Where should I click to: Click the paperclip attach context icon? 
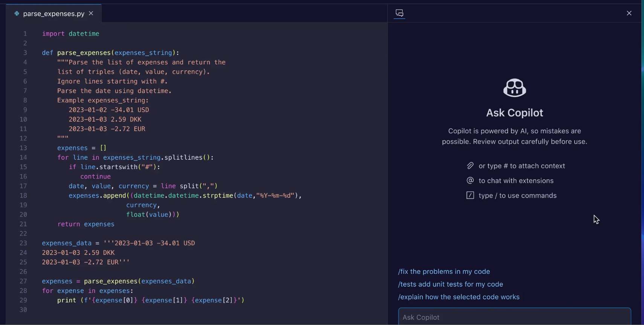pyautogui.click(x=470, y=166)
